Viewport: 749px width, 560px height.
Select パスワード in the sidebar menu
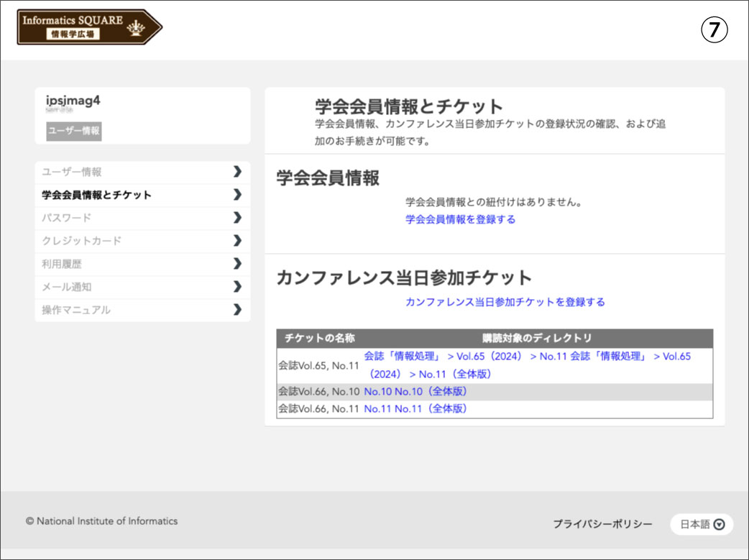(67, 218)
